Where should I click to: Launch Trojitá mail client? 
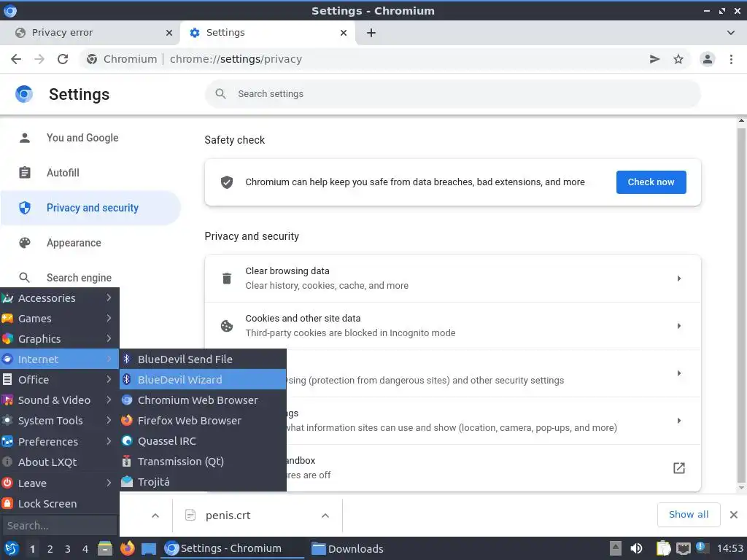[x=203, y=482]
